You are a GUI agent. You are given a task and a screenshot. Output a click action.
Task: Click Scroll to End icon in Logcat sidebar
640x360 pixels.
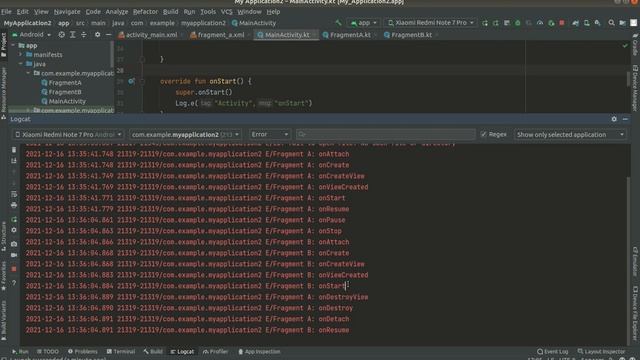[14, 161]
